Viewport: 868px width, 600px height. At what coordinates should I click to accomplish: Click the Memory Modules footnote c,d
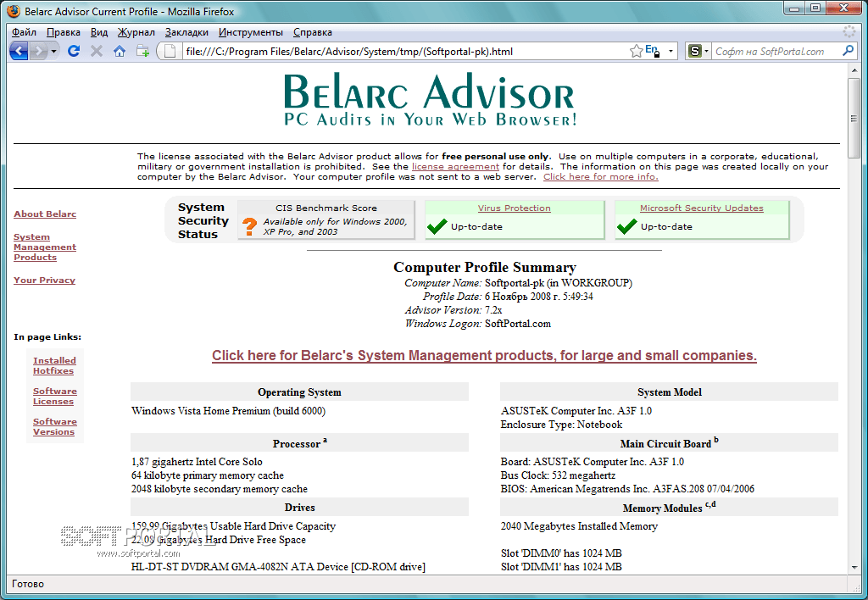point(710,504)
